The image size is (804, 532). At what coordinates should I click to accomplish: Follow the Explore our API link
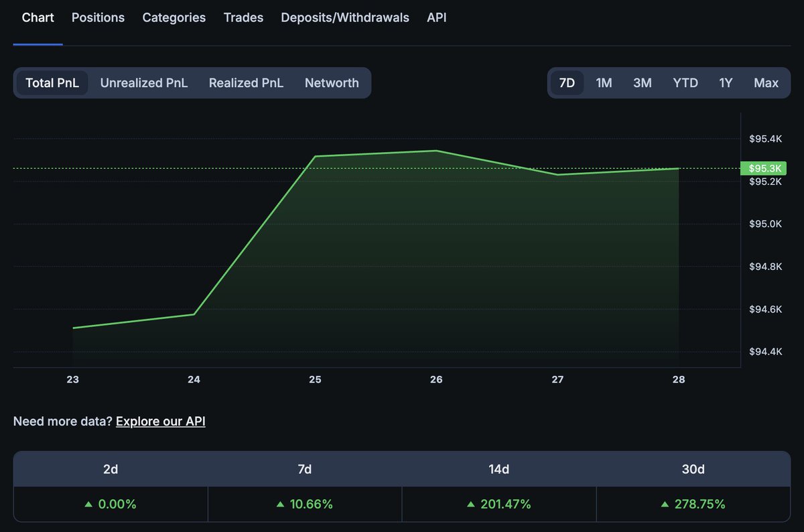[161, 421]
